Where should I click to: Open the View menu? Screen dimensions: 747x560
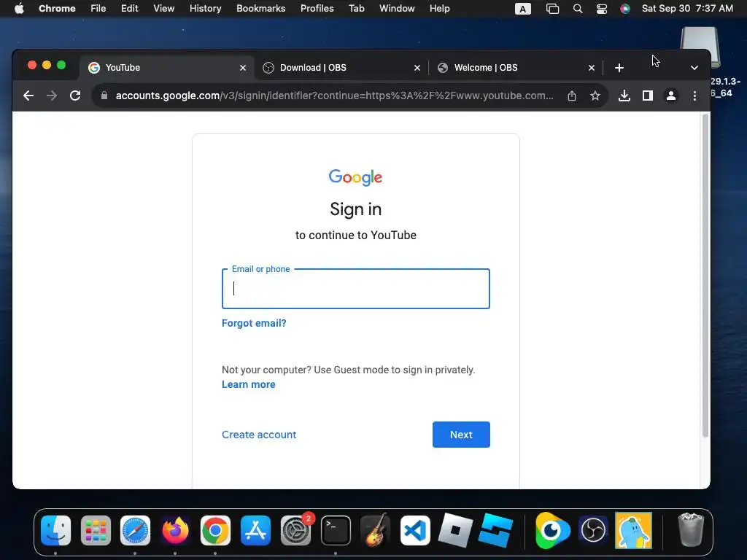point(163,9)
